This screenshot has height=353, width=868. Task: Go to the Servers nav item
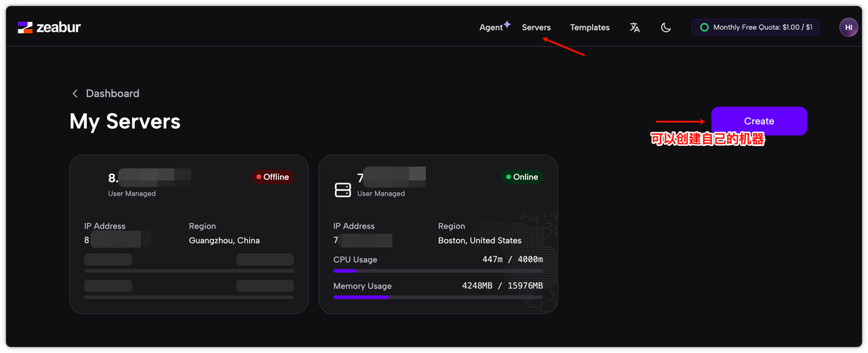coord(536,28)
